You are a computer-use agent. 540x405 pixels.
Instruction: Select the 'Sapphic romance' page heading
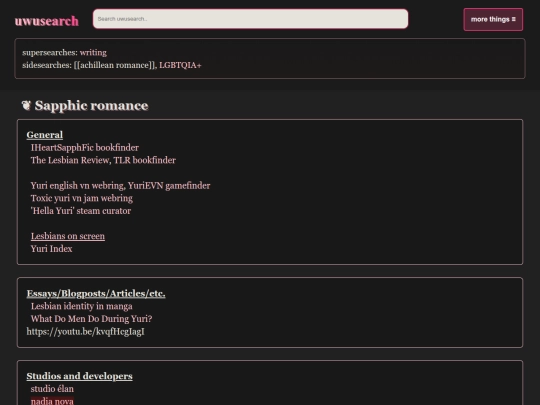91,106
